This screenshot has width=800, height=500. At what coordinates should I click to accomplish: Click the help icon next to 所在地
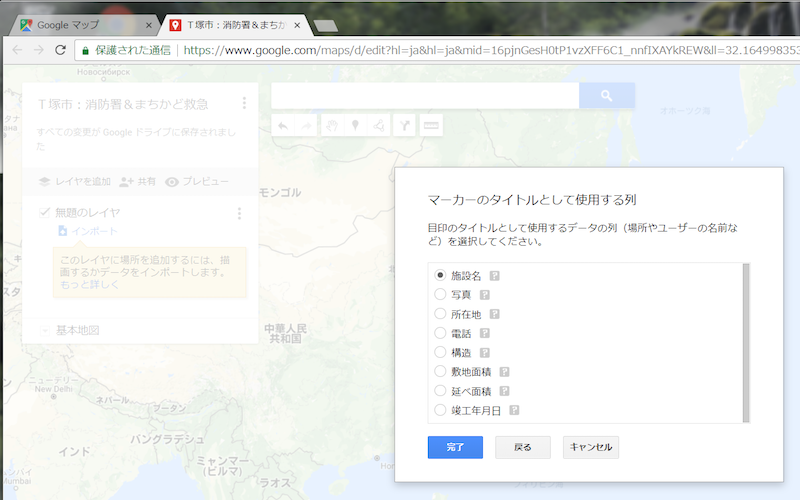point(494,314)
